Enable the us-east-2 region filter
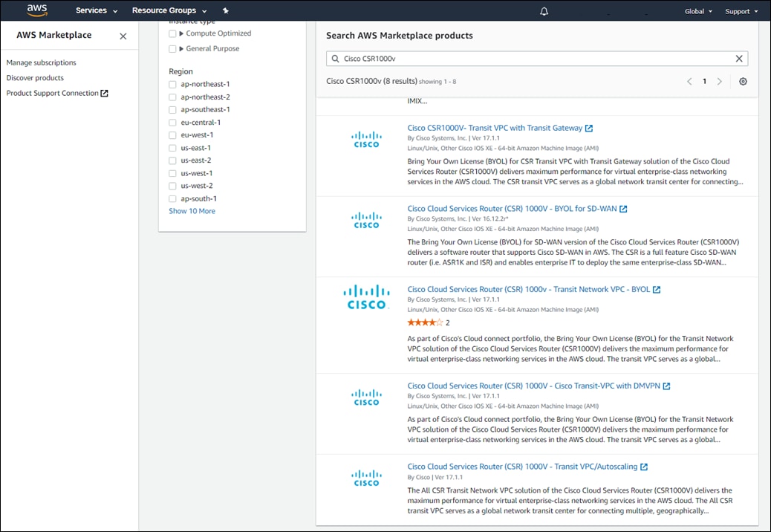 click(172, 160)
